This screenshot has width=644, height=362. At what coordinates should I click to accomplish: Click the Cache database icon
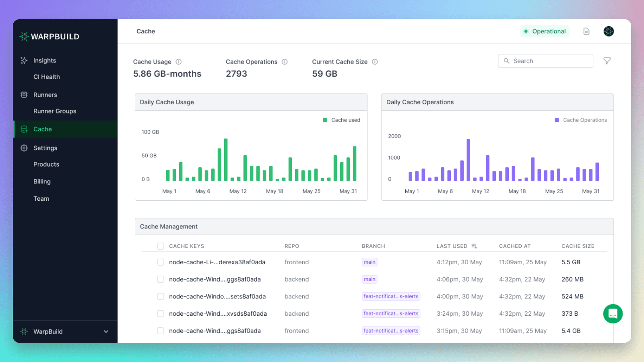(x=24, y=129)
